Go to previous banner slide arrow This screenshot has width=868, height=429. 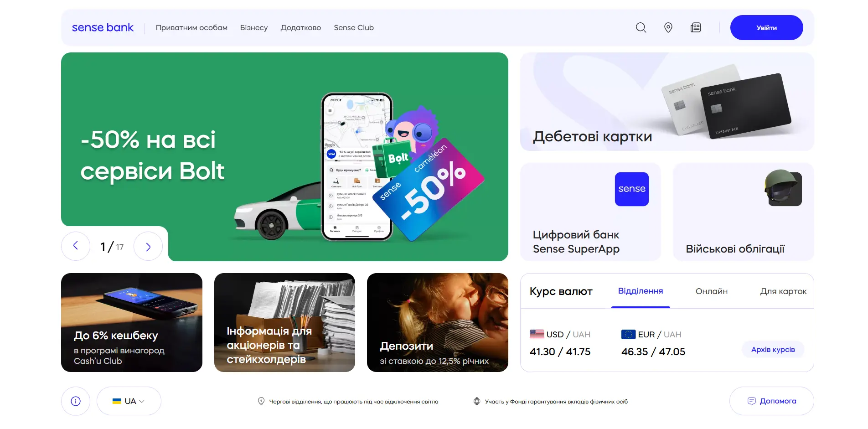[x=76, y=246]
